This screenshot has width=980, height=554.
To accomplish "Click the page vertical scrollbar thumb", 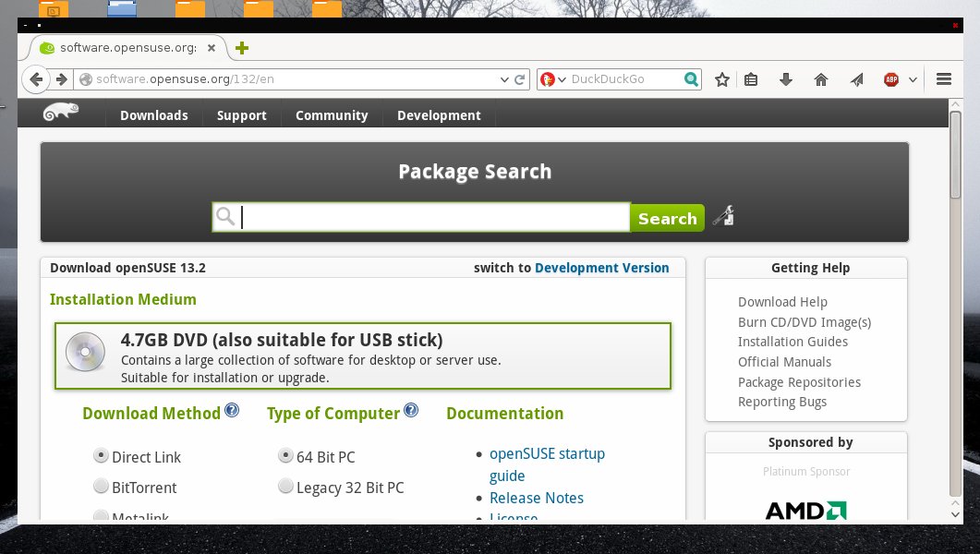I will 955,154.
